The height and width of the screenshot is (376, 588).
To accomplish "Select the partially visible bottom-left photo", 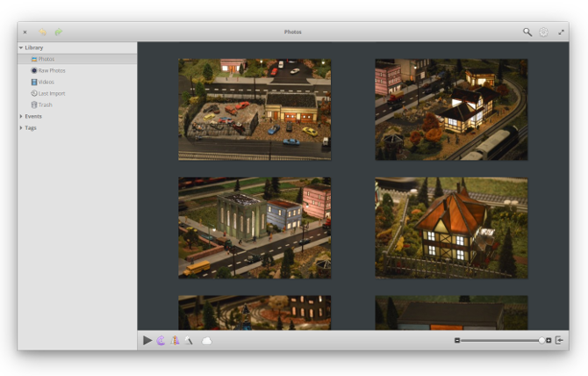I will 255,313.
